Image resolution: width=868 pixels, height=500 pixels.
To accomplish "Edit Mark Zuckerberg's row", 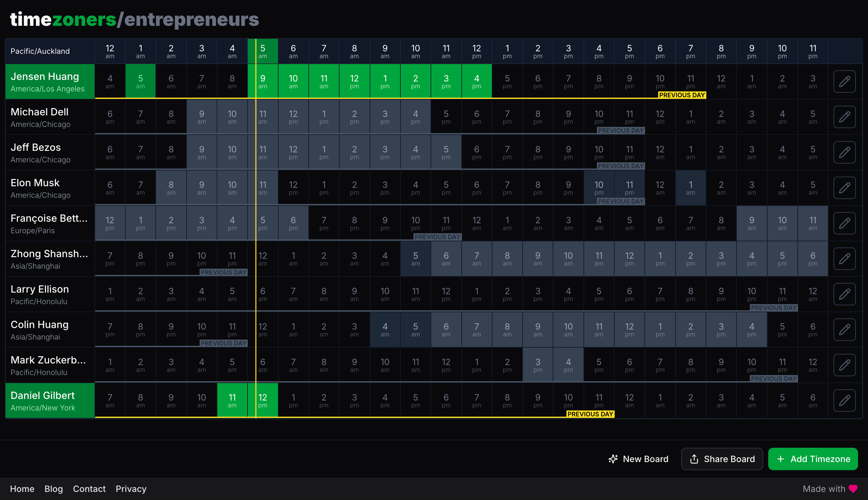I will (x=844, y=365).
